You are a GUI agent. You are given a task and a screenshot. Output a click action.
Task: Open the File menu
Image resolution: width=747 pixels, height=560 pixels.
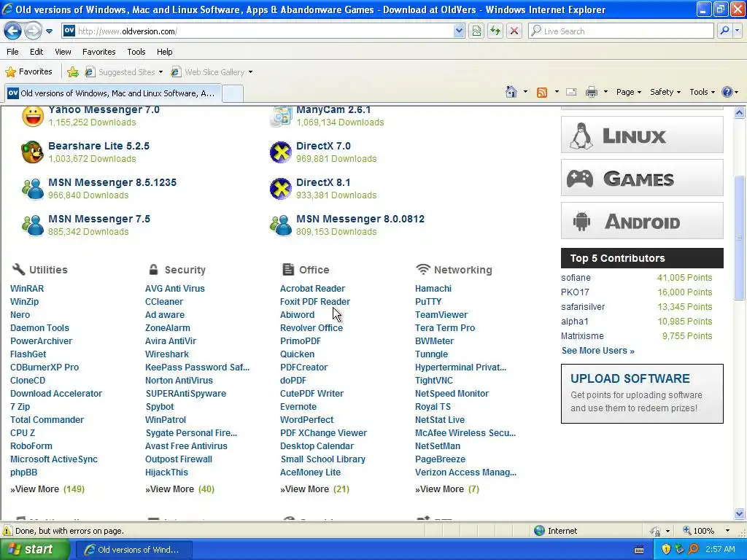[x=13, y=52]
